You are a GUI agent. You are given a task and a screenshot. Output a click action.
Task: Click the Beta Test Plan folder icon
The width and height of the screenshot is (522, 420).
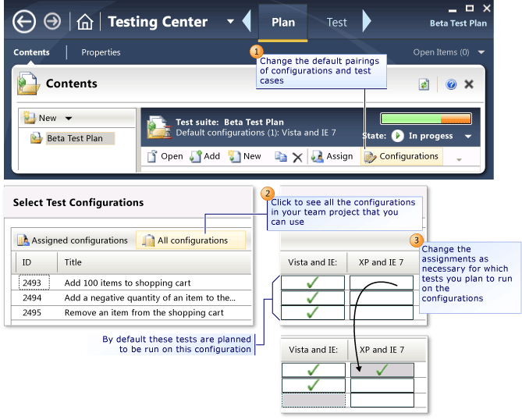coord(37,138)
